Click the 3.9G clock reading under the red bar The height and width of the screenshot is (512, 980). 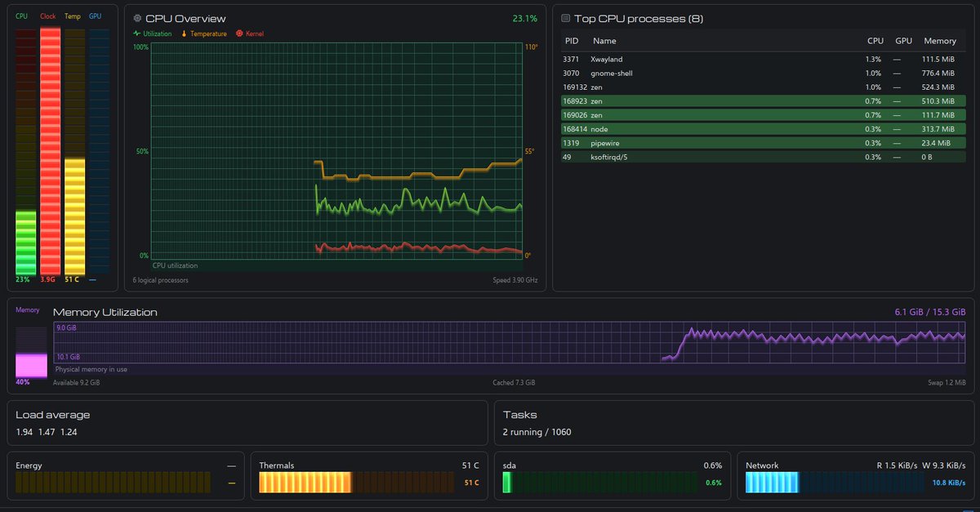pyautogui.click(x=49, y=279)
